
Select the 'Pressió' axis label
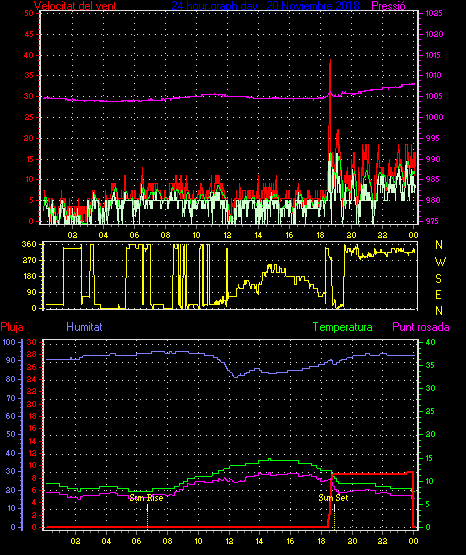coord(388,5)
